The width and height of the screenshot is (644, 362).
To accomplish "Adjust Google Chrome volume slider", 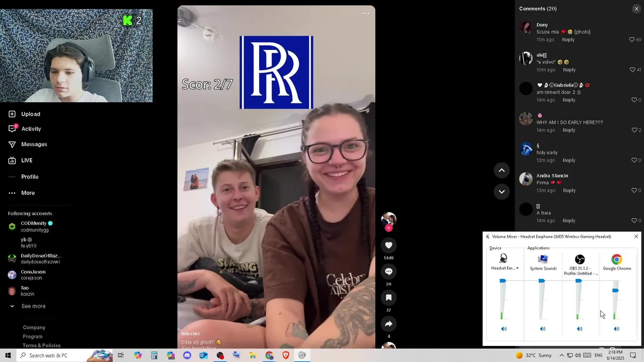I will [x=615, y=291].
